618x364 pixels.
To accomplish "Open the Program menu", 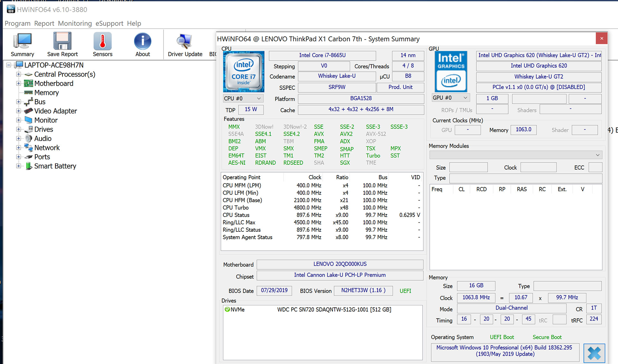I will (17, 23).
